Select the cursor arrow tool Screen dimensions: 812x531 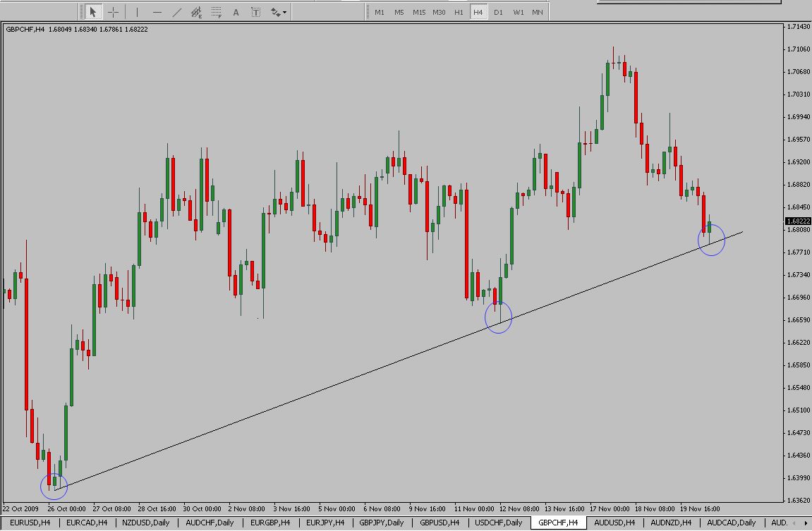(92, 12)
